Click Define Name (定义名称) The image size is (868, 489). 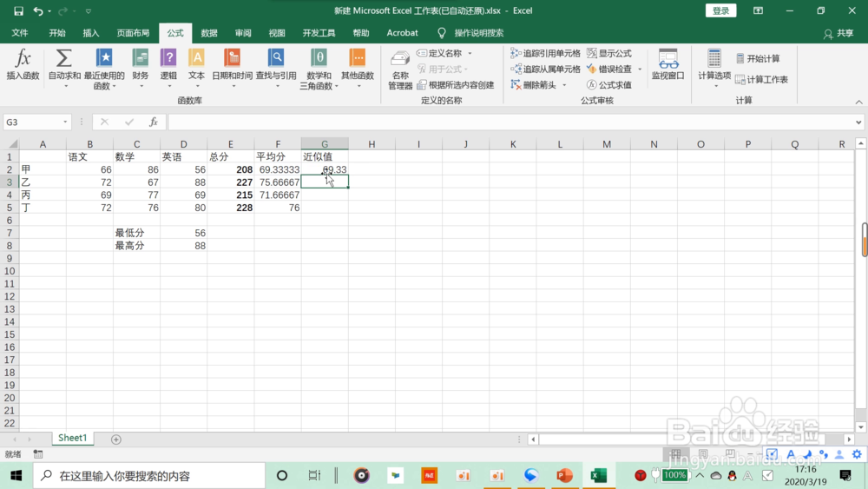coord(440,53)
